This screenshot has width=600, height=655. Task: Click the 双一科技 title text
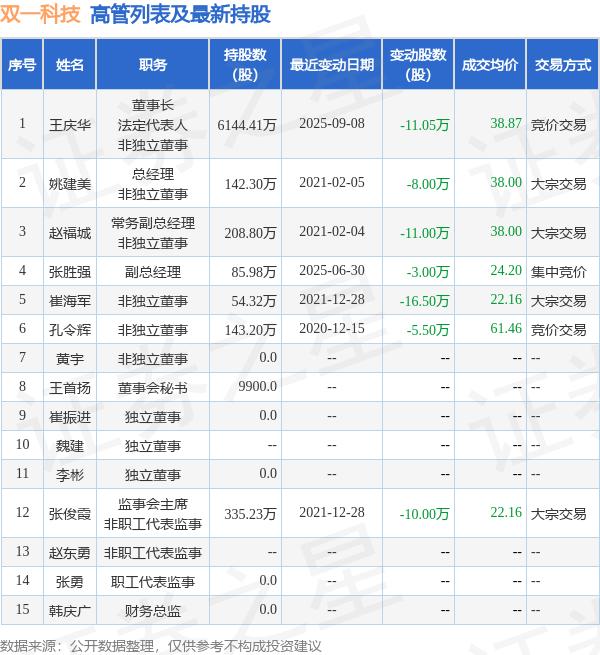[x=40, y=13]
